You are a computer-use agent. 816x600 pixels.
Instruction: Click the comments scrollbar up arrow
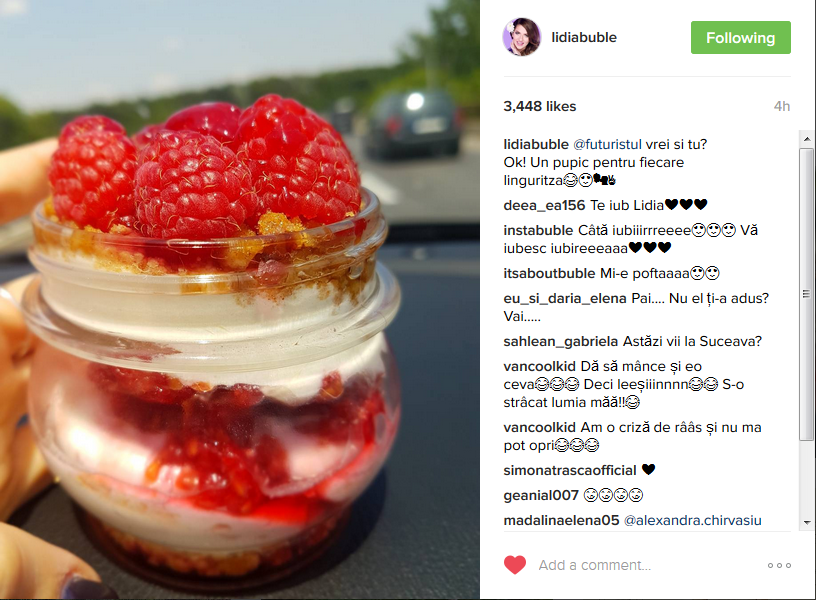click(807, 139)
